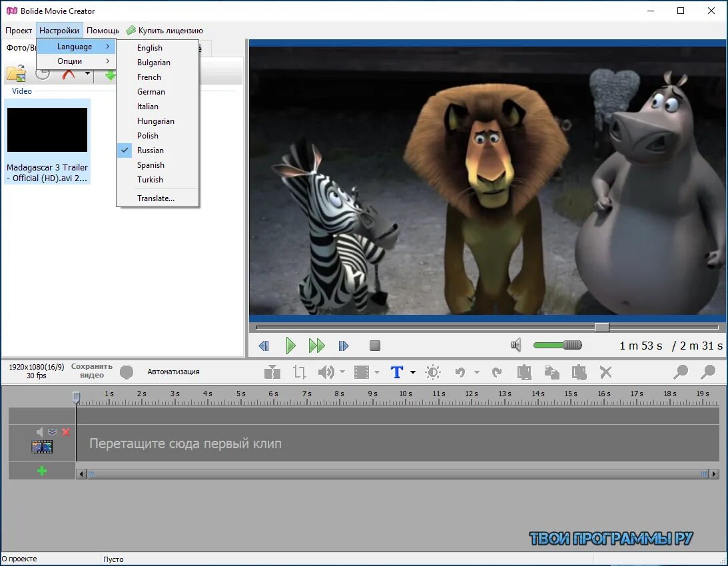
Task: Expand the filmstrip effects dropdown arrow
Action: pyautogui.click(x=376, y=372)
